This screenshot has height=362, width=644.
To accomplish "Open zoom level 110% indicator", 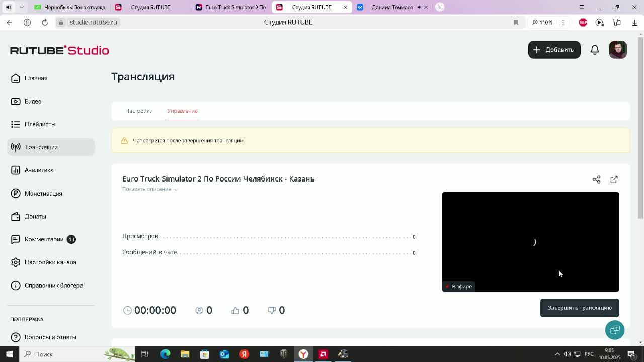I will [x=542, y=22].
